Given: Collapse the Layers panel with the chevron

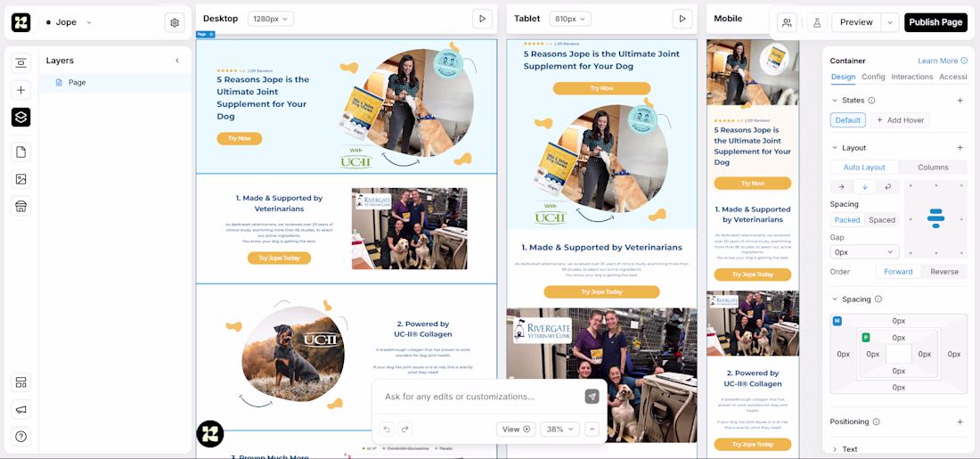Looking at the screenshot, I should [x=177, y=61].
